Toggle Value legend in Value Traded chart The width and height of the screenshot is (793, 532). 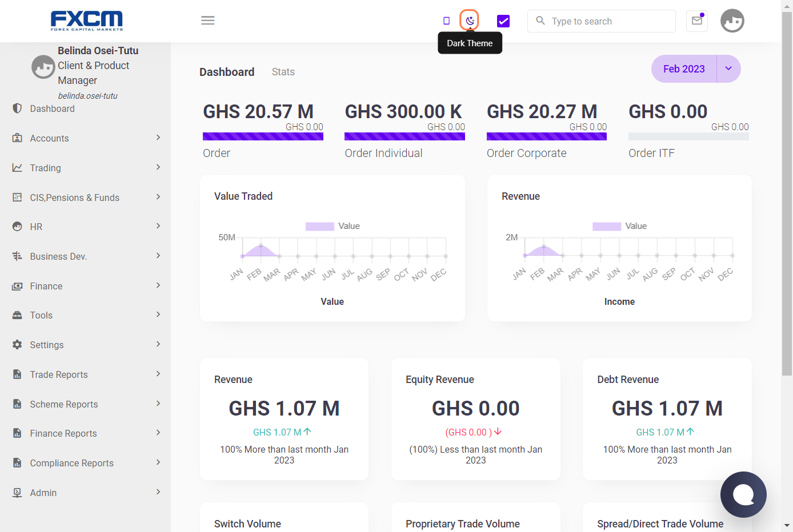pyautogui.click(x=333, y=226)
